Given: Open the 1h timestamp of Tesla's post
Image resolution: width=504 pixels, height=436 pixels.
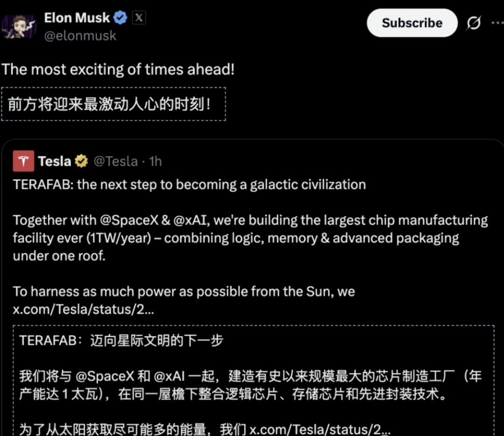Looking at the screenshot, I should (x=155, y=161).
